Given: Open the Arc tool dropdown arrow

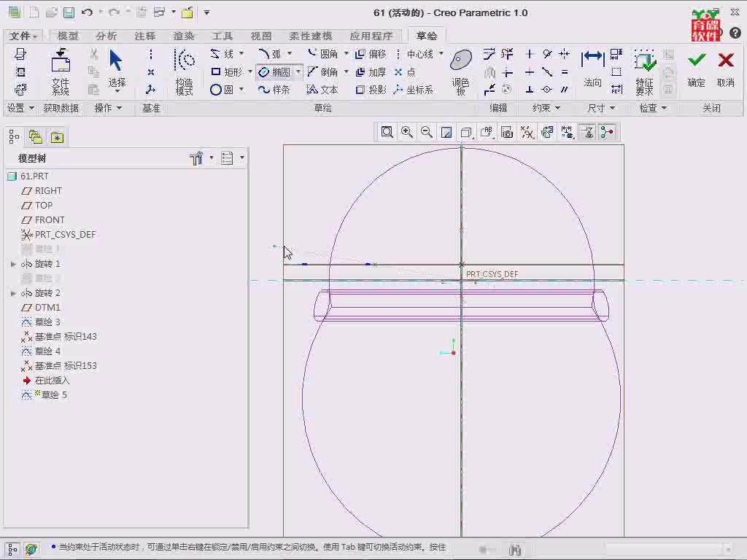Looking at the screenshot, I should pos(290,53).
